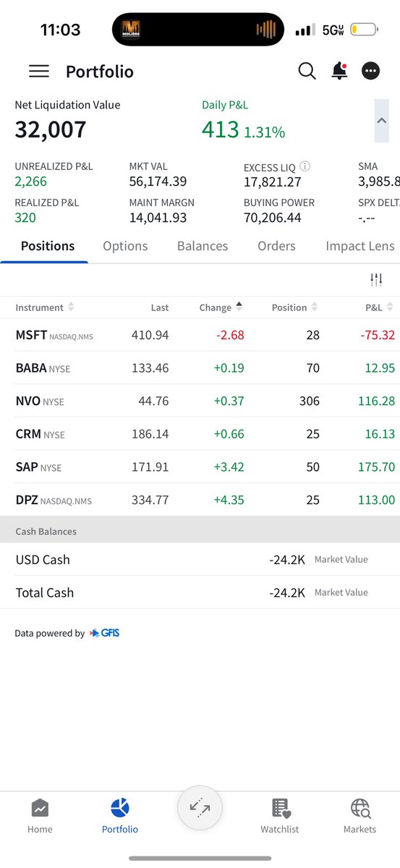
Task: Open the MSFT position row
Action: point(200,335)
